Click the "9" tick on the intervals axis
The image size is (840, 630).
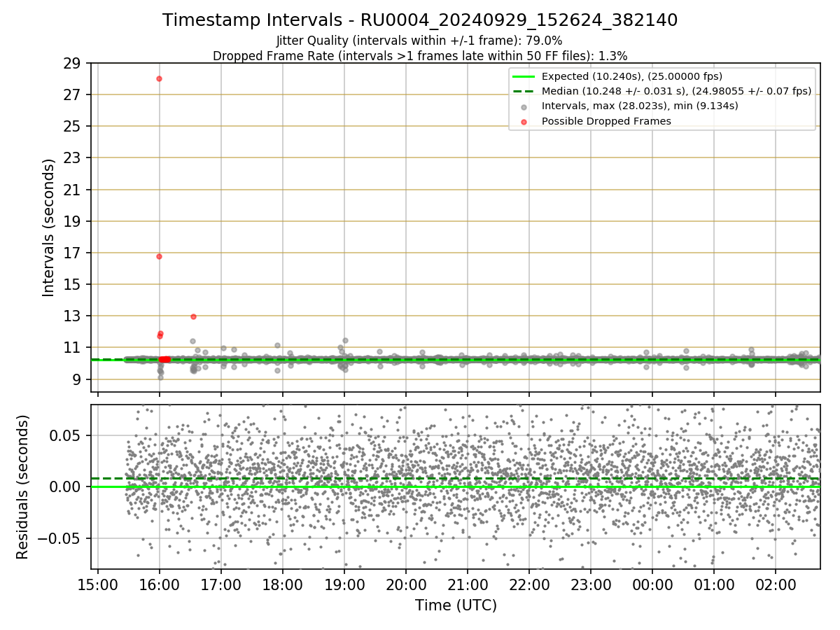(x=78, y=379)
